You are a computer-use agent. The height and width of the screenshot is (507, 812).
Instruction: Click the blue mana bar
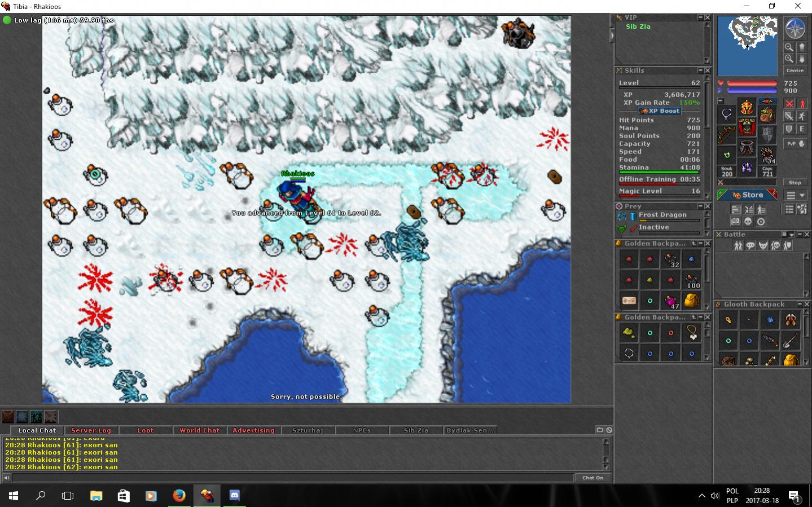click(x=752, y=90)
